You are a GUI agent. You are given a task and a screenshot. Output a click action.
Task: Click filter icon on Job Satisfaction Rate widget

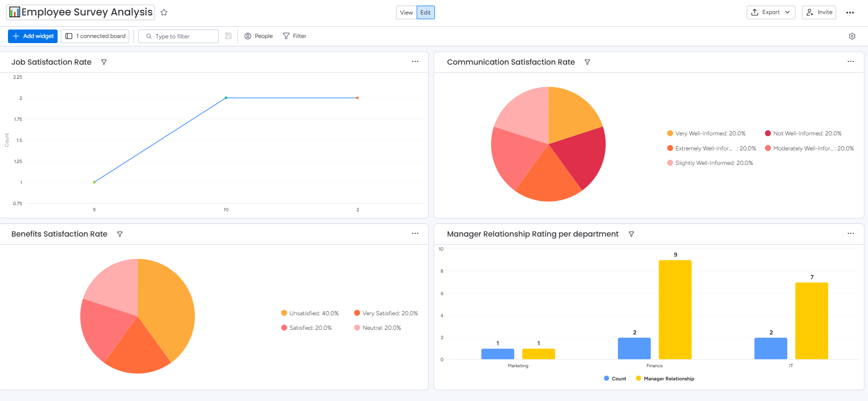[104, 62]
